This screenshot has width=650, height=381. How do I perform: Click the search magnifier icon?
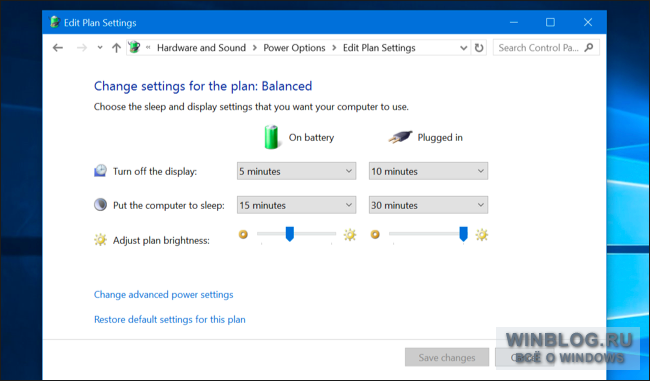(x=589, y=48)
